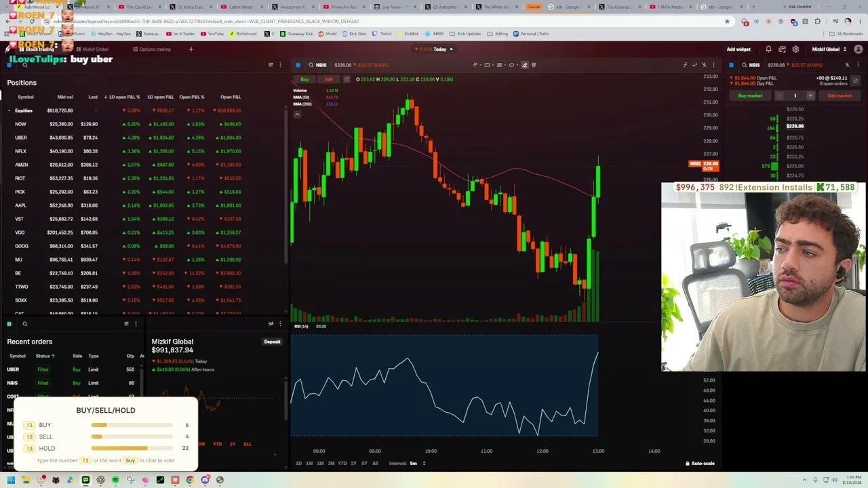
Task: Open the Positions widget more-options menu
Action: coord(279,65)
